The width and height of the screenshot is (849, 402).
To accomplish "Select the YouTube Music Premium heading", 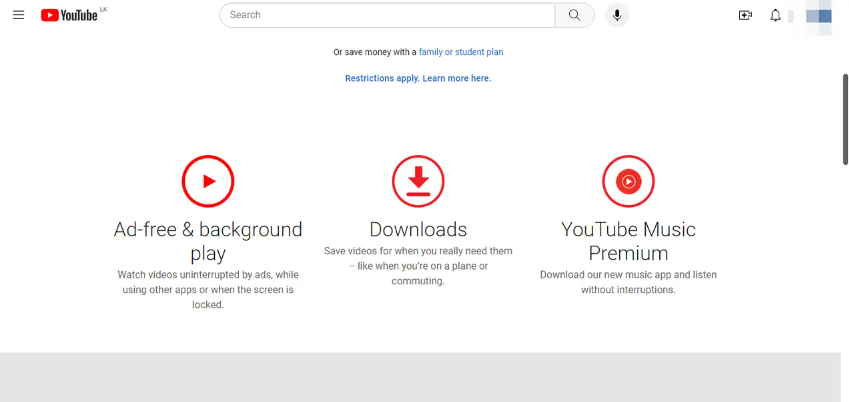I will (x=628, y=241).
